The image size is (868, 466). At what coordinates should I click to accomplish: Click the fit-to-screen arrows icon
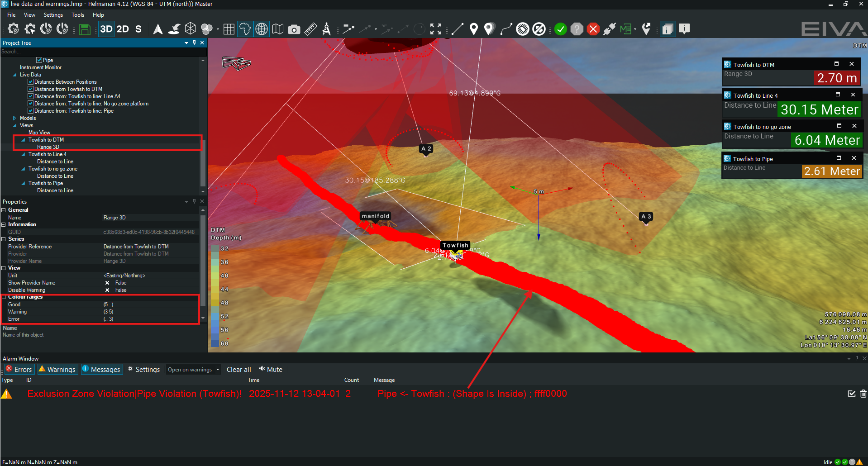click(x=436, y=29)
